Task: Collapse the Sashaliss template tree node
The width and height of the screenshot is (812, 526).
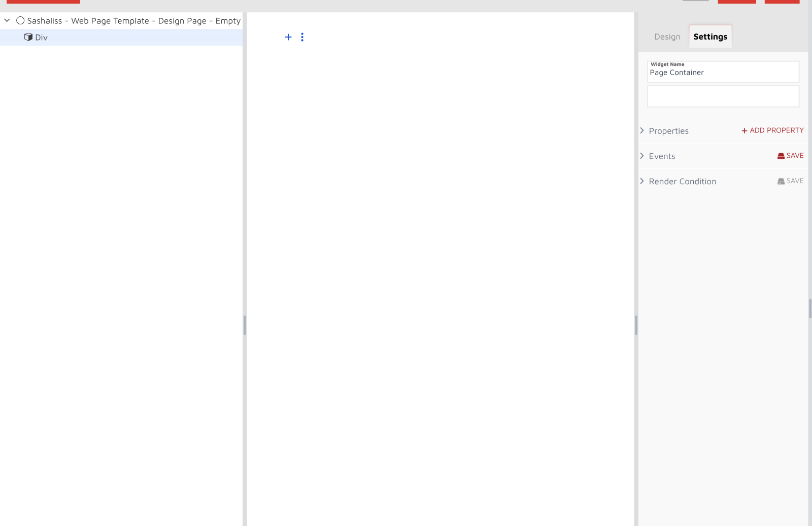Action: tap(7, 20)
